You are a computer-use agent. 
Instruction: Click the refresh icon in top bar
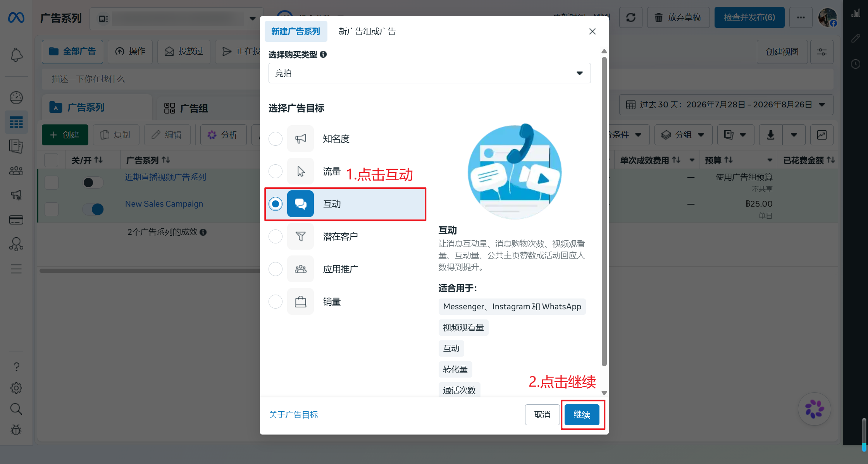[x=631, y=17]
